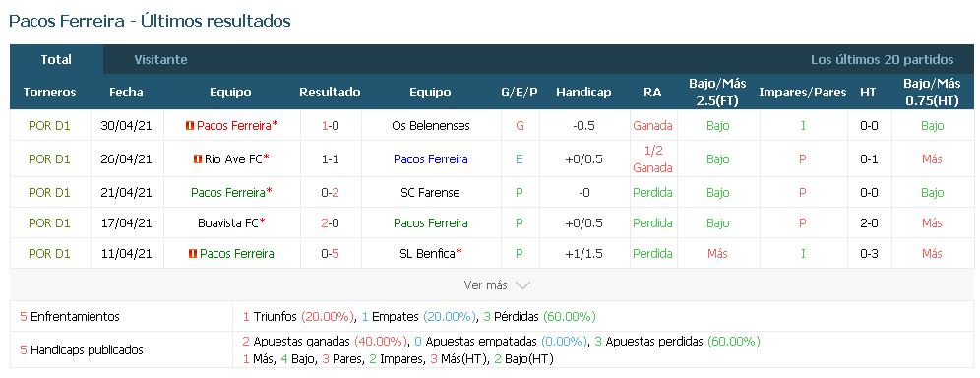Click Los últimos 20 partidos selector
The height and width of the screenshot is (378, 980).
(x=882, y=60)
